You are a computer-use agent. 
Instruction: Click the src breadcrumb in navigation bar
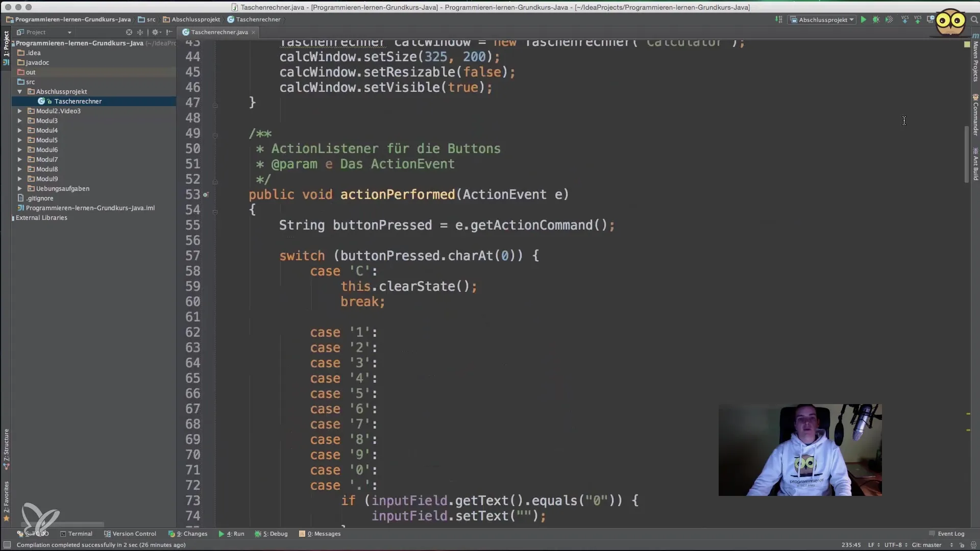coord(147,19)
